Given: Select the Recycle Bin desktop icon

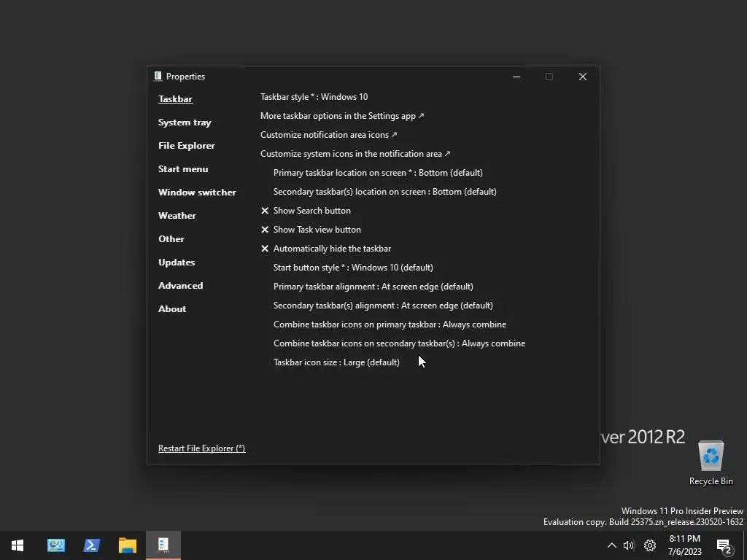Looking at the screenshot, I should pos(711,463).
